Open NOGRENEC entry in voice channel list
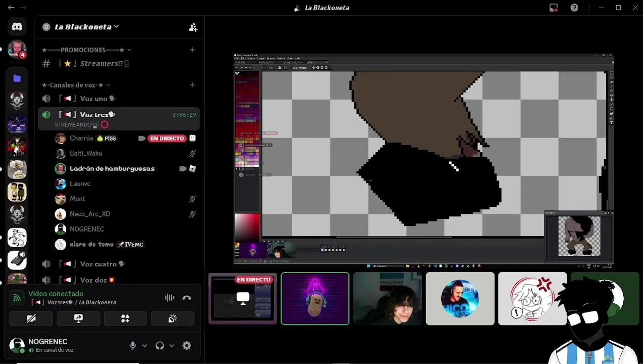The width and height of the screenshot is (643, 364). coord(125,229)
